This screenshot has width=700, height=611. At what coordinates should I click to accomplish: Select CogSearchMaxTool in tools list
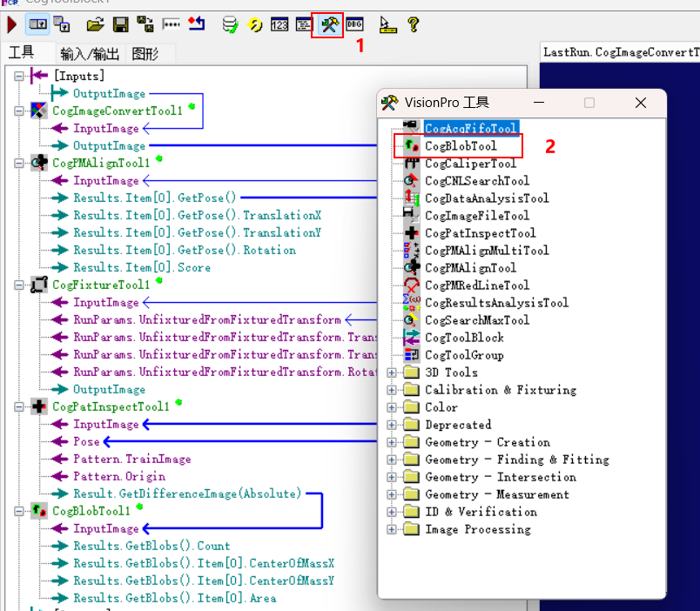point(477,320)
